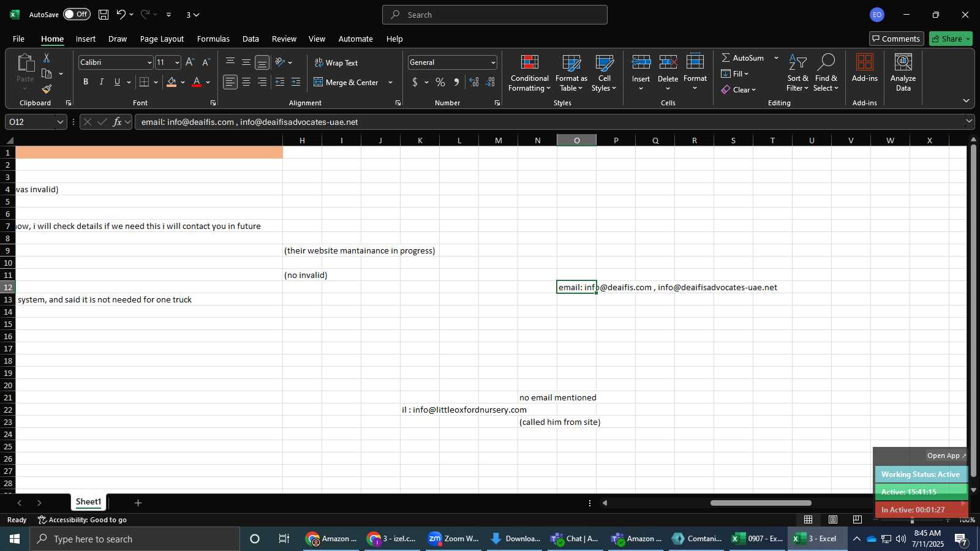Viewport: 980px width, 551px height.
Task: Switch to the Automate tab
Action: (355, 39)
